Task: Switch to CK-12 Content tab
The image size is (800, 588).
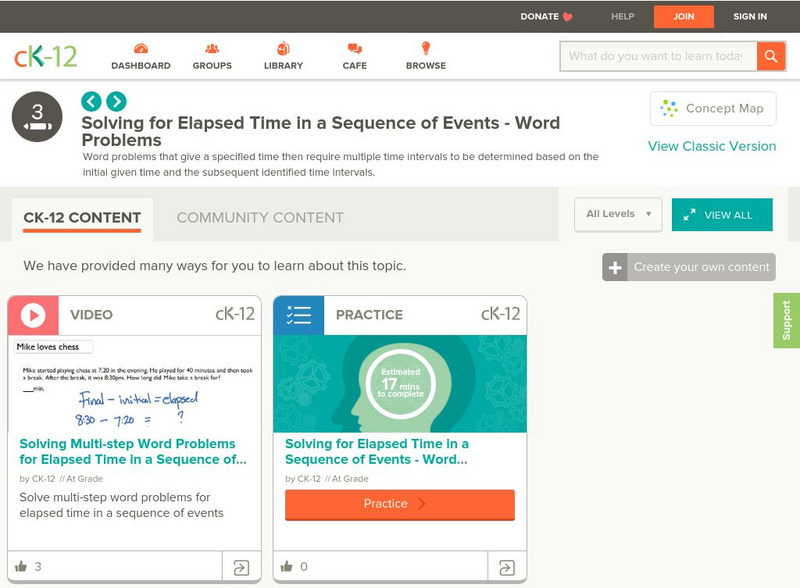Action: (x=82, y=218)
